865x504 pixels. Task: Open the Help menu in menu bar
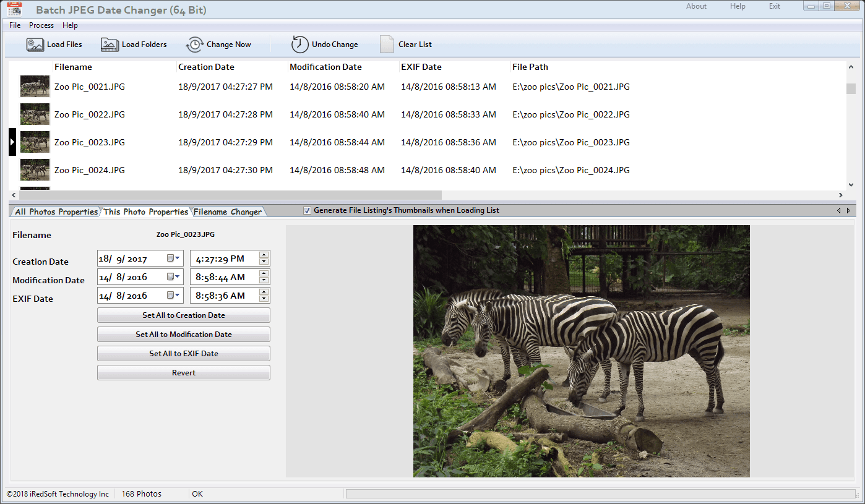[x=70, y=25]
